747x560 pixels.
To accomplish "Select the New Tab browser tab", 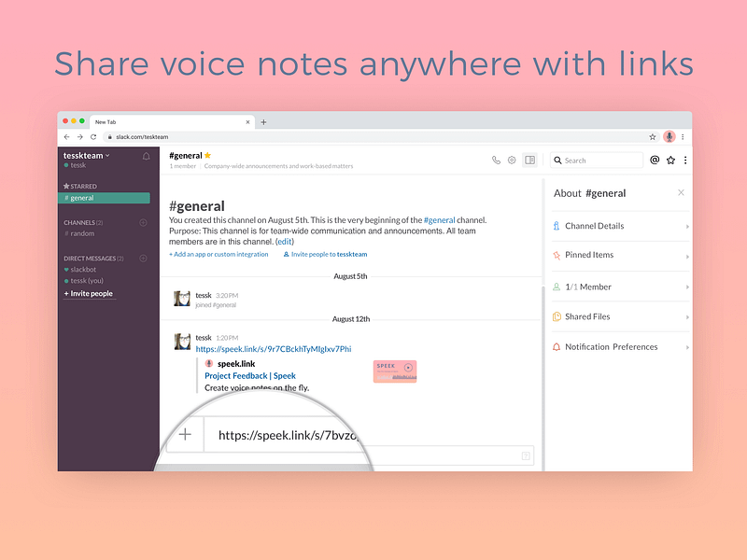I will coord(172,122).
